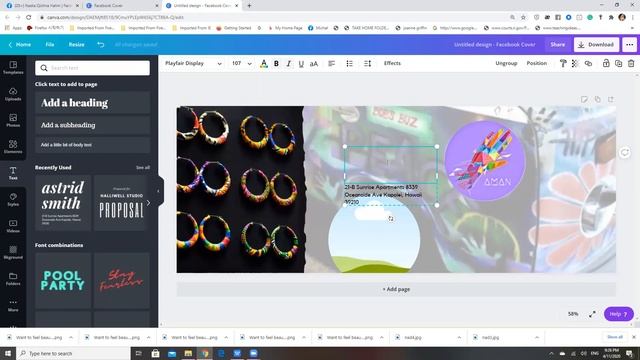Click Add page below the canvas
640x360 pixels.
pos(396,289)
